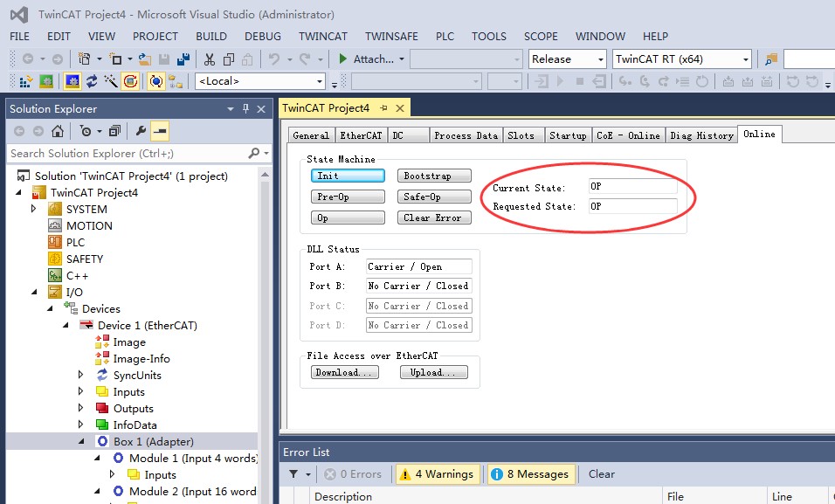Viewport: 835px width, 504px height.
Task: Click the Download... button
Action: tap(344, 372)
